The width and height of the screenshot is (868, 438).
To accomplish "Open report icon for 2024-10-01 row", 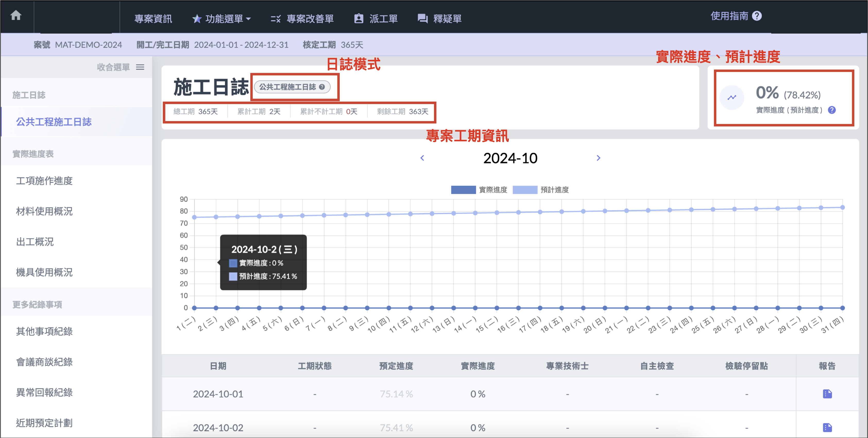I will pos(827,394).
